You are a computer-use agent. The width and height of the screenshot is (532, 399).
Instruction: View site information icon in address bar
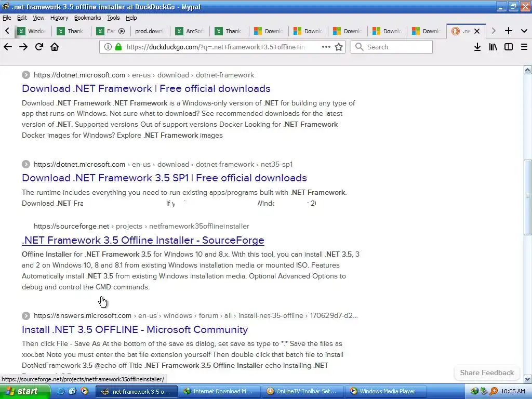(108, 47)
